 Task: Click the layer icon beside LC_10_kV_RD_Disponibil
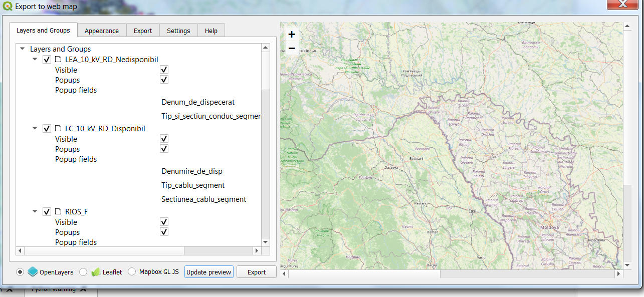(x=58, y=129)
